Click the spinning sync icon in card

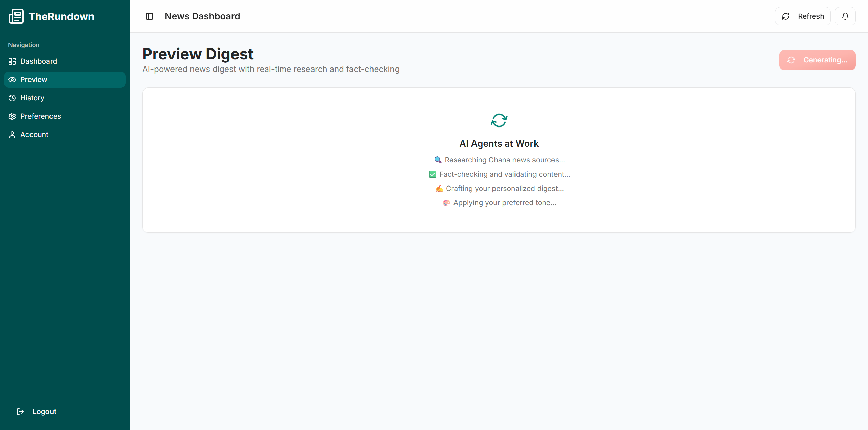pos(499,120)
